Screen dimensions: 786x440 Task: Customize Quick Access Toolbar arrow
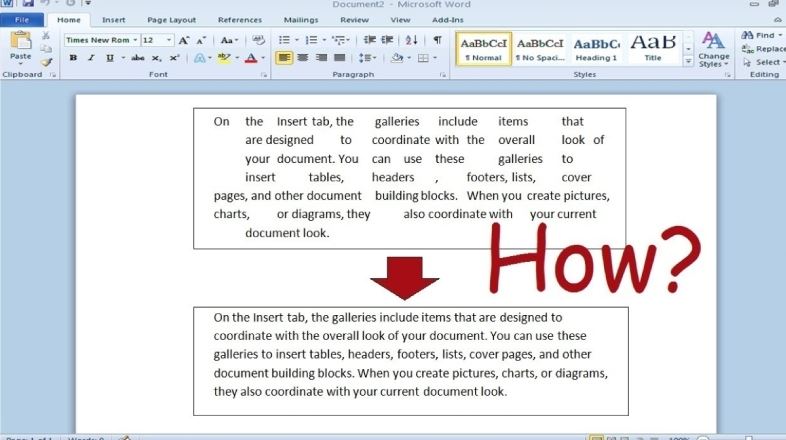(88, 3)
